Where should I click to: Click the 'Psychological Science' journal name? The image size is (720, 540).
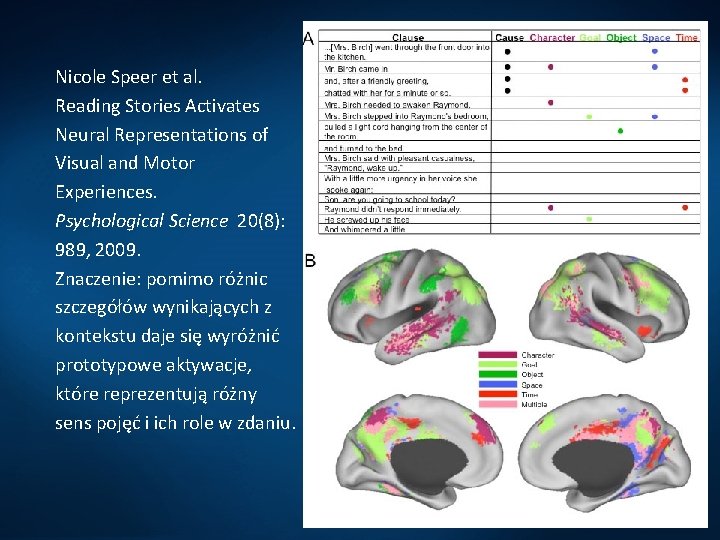[141, 221]
